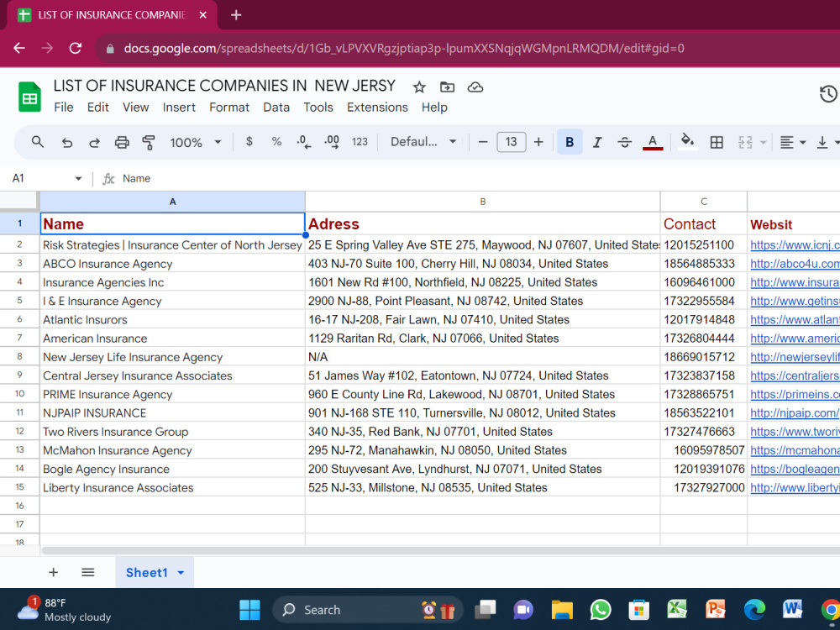Open File Explorer from the taskbar
The image size is (840, 630).
[562, 610]
